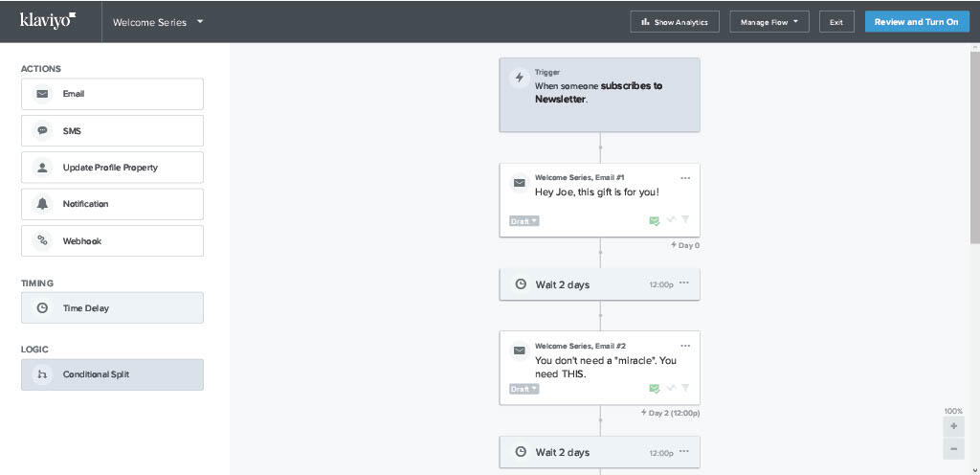Open the first Wait 2 days options menu
This screenshot has width=980, height=475.
[x=684, y=284]
